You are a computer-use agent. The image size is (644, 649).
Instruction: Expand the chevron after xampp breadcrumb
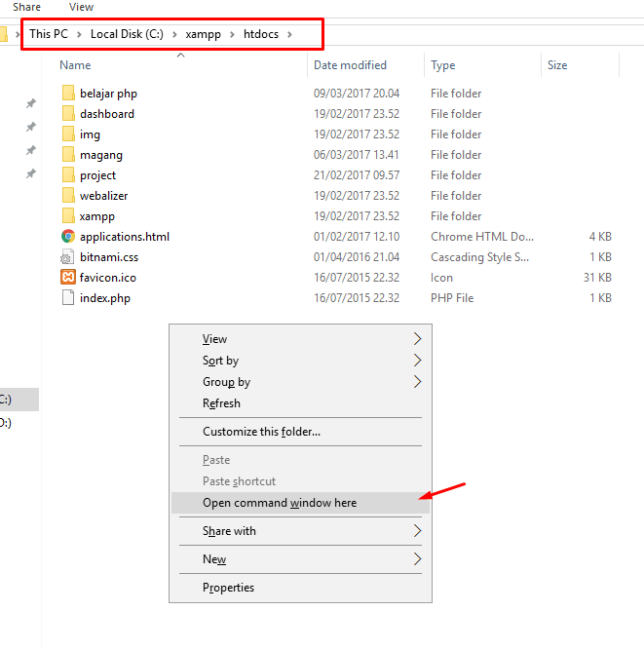pyautogui.click(x=232, y=34)
